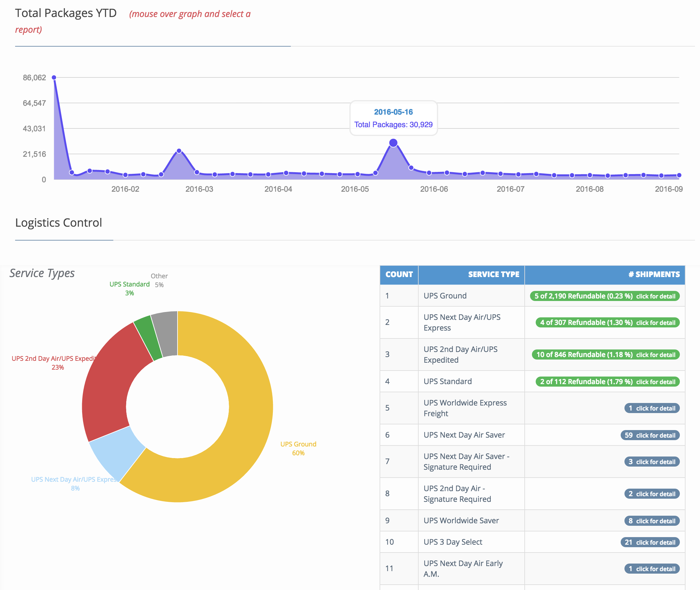Image resolution: width=700 pixels, height=590 pixels.
Task: Click UPS 3 Day Select 21 detail badge
Action: click(650, 542)
